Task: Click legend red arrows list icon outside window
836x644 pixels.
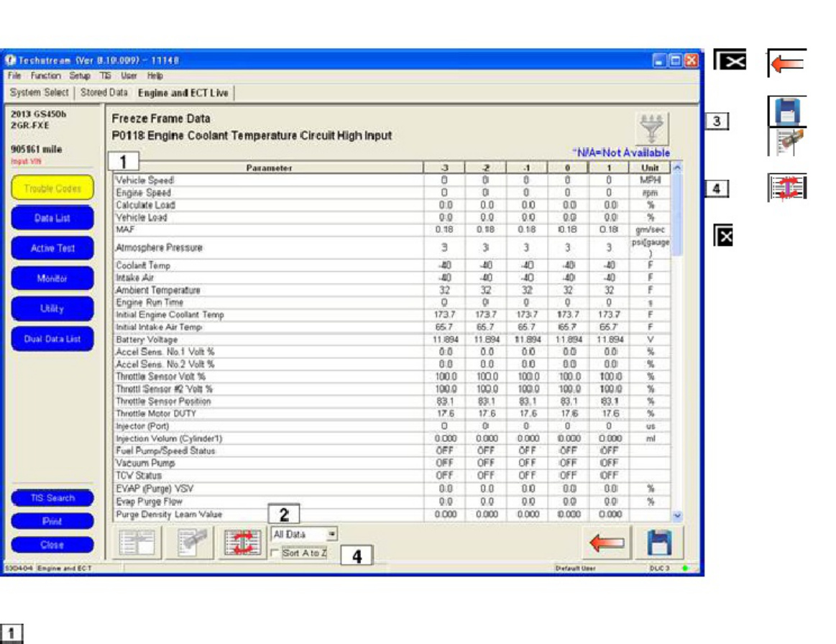Action: 787,187
